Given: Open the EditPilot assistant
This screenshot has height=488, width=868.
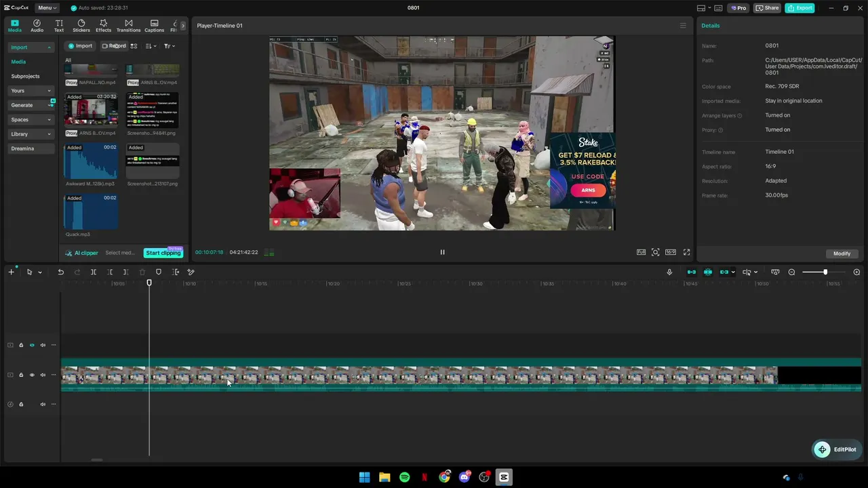Looking at the screenshot, I should tap(836, 449).
